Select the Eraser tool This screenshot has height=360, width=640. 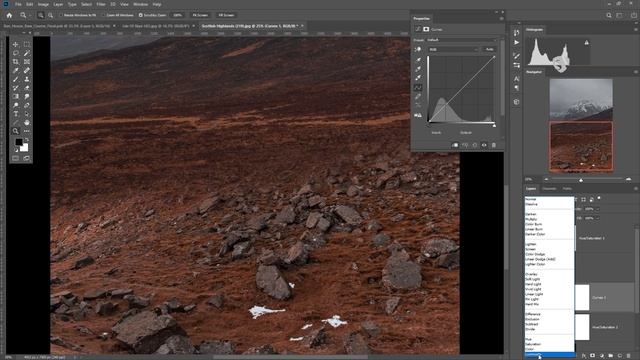[27, 88]
